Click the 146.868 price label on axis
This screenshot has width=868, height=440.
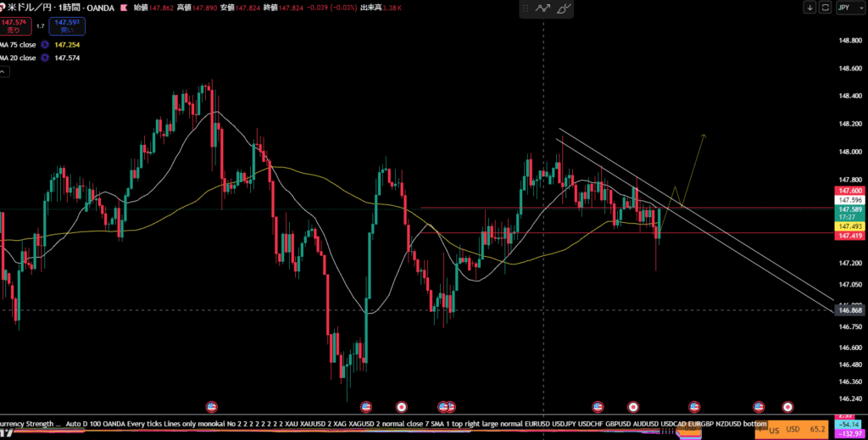click(x=849, y=311)
